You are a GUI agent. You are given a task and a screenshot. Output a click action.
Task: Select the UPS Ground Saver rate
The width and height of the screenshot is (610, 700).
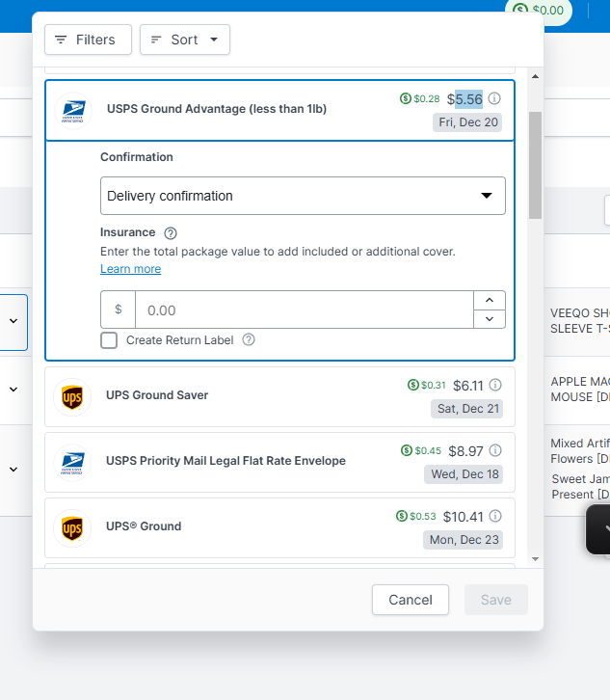[x=279, y=397]
